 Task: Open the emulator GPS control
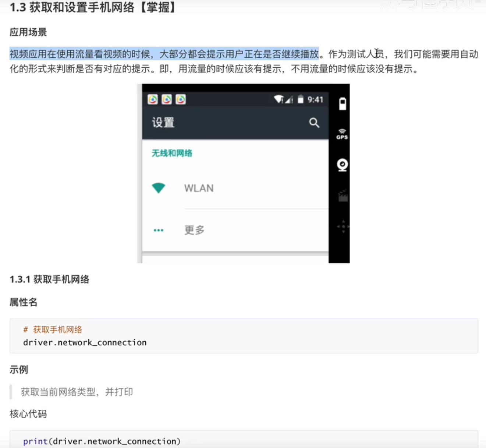(342, 134)
